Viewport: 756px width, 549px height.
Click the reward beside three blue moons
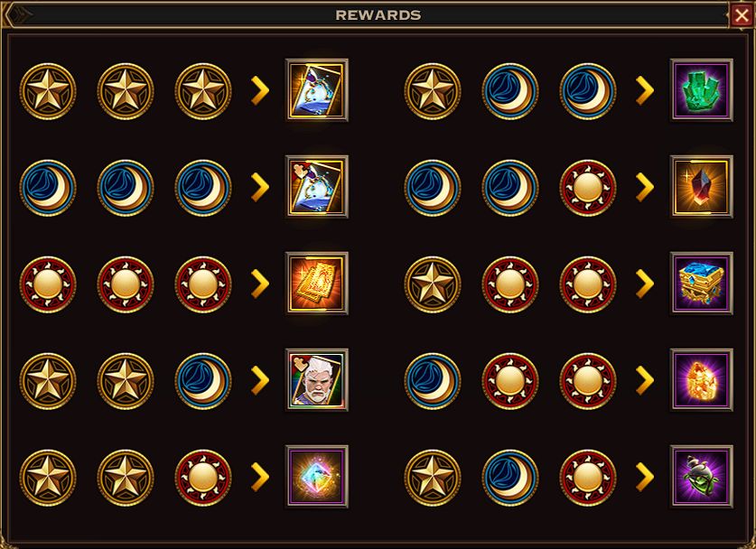point(317,187)
